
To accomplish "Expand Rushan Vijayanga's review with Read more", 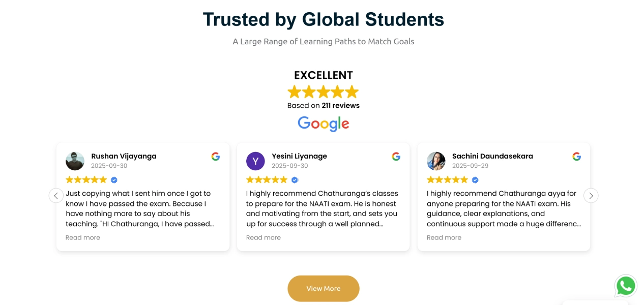I will 83,237.
